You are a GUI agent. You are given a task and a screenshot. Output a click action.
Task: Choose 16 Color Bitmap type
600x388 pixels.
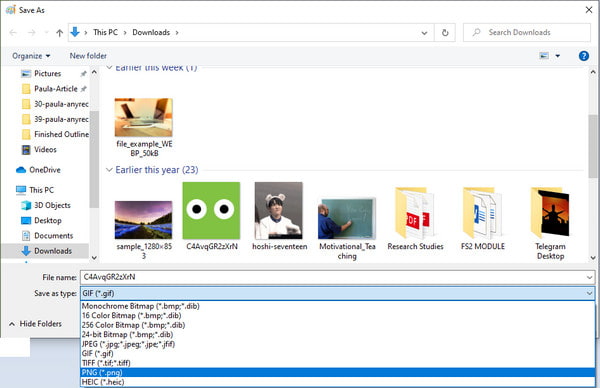tap(338, 316)
